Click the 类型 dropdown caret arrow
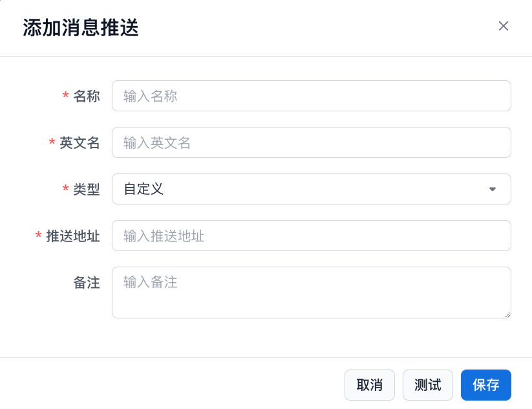 click(493, 189)
